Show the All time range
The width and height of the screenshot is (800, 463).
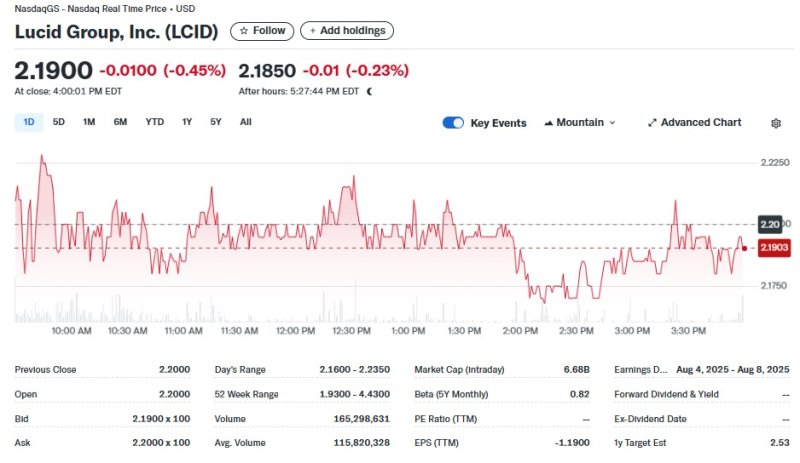click(x=246, y=122)
